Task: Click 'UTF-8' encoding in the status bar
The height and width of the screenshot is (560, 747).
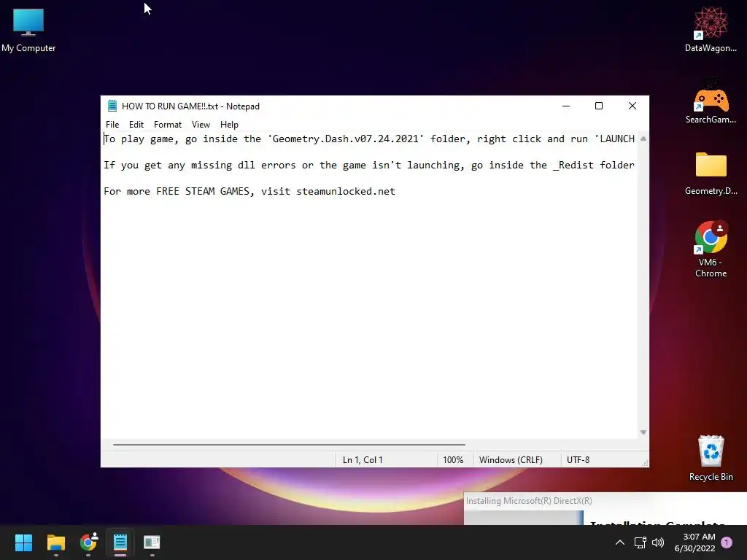Action: point(578,460)
